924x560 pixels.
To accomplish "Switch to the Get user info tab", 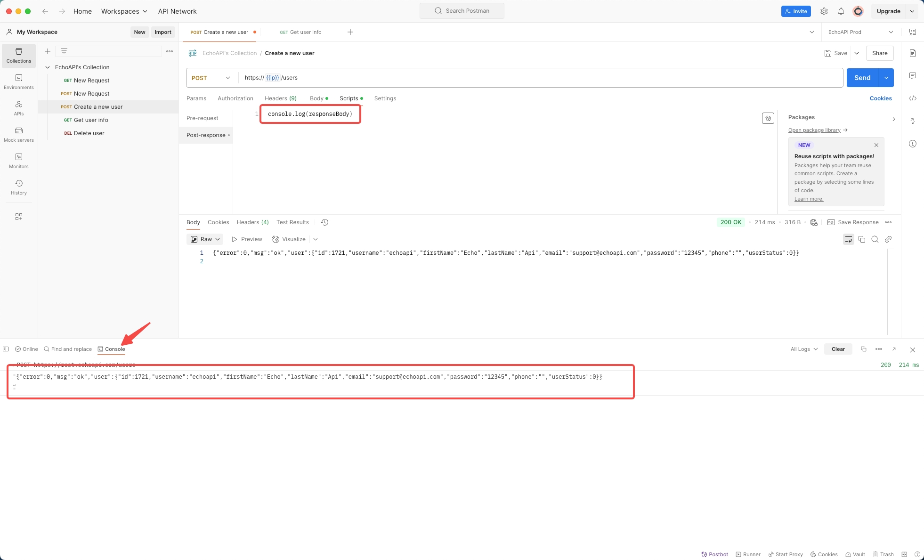I will coord(300,32).
